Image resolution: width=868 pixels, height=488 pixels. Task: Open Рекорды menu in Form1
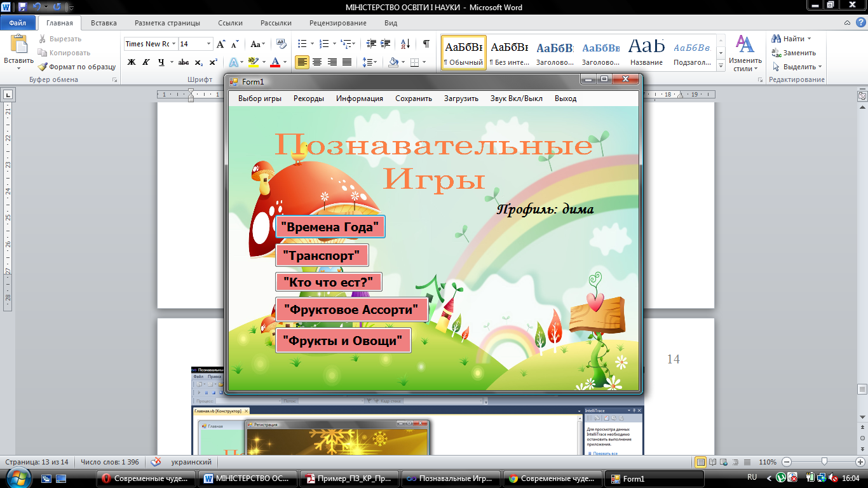(309, 98)
